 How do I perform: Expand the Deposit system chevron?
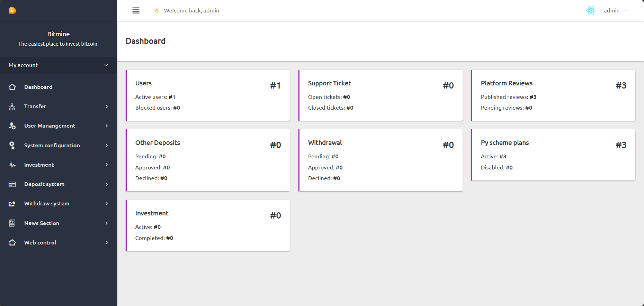pos(107,184)
